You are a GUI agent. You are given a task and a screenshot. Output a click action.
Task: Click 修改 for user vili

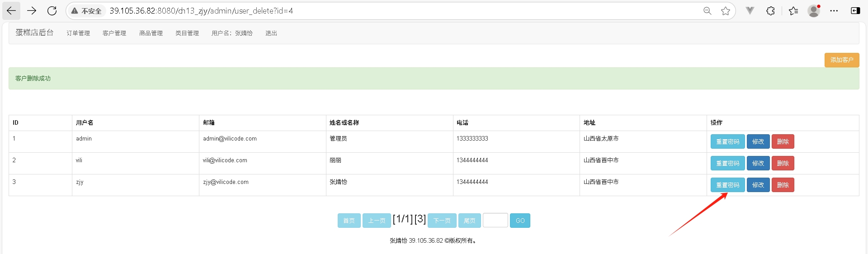(x=758, y=163)
